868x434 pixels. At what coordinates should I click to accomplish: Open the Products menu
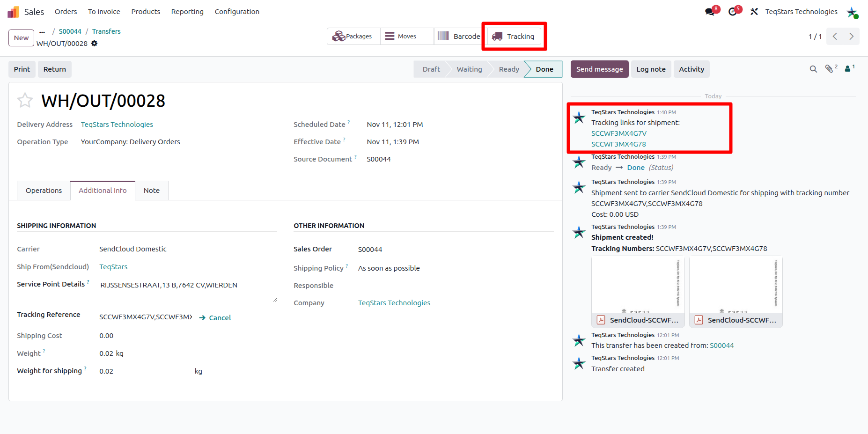point(146,12)
